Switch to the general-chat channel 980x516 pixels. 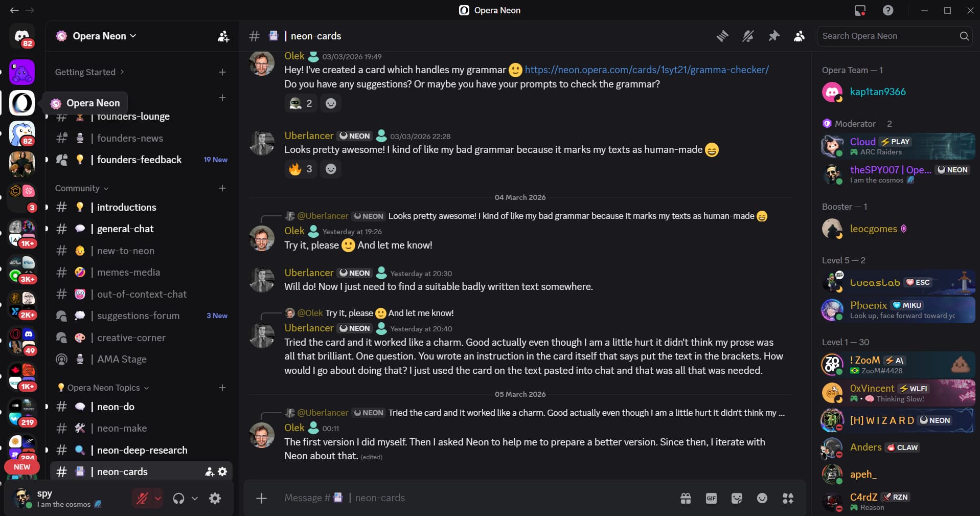125,229
